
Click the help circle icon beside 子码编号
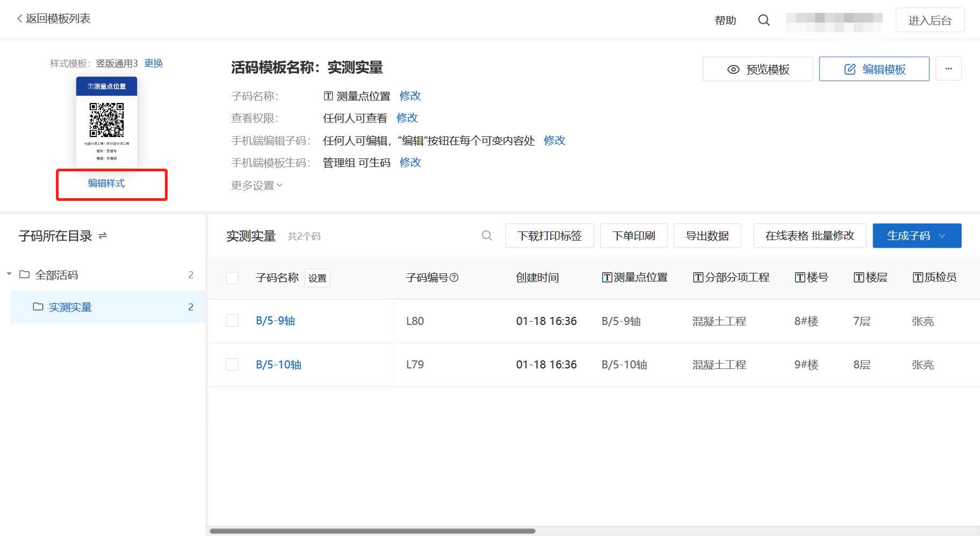pos(454,278)
